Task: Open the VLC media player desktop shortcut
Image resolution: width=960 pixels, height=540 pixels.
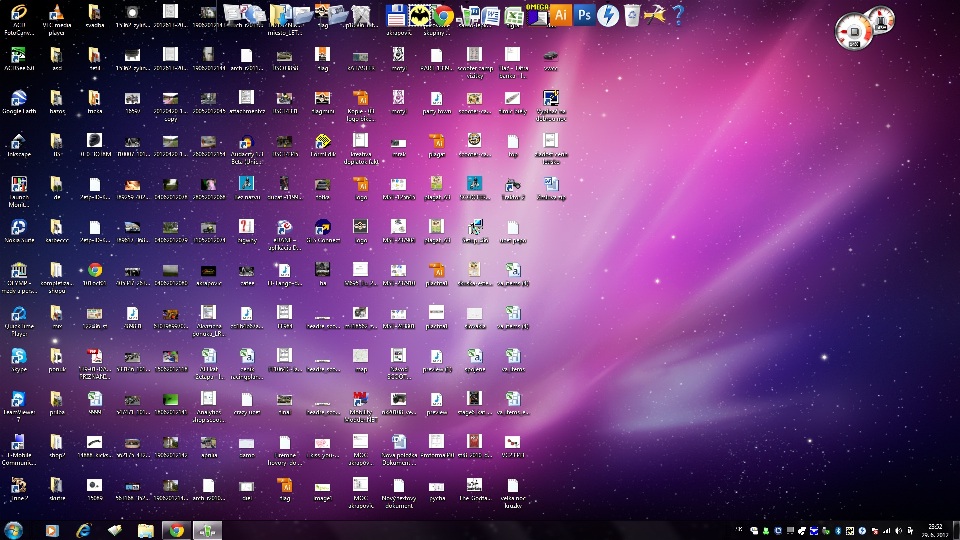Action: 57,13
